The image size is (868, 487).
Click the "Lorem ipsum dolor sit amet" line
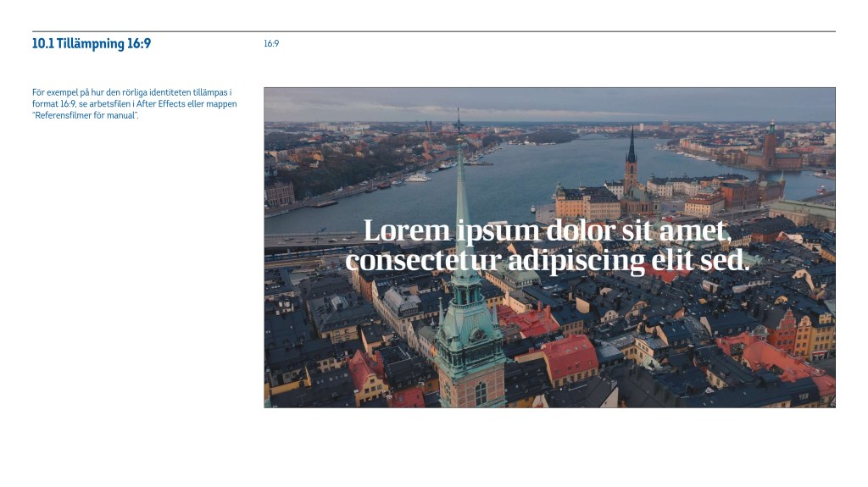click(547, 230)
